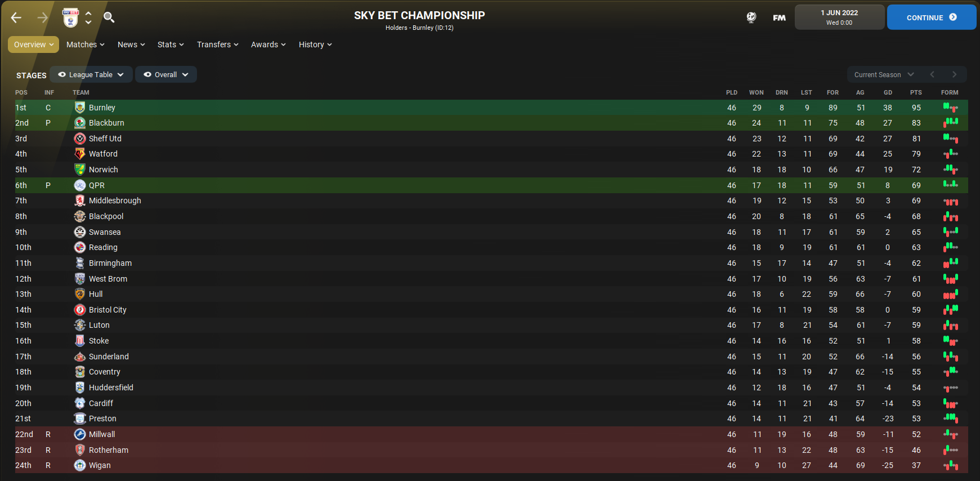Toggle the Overall eye view selector

(x=166, y=74)
